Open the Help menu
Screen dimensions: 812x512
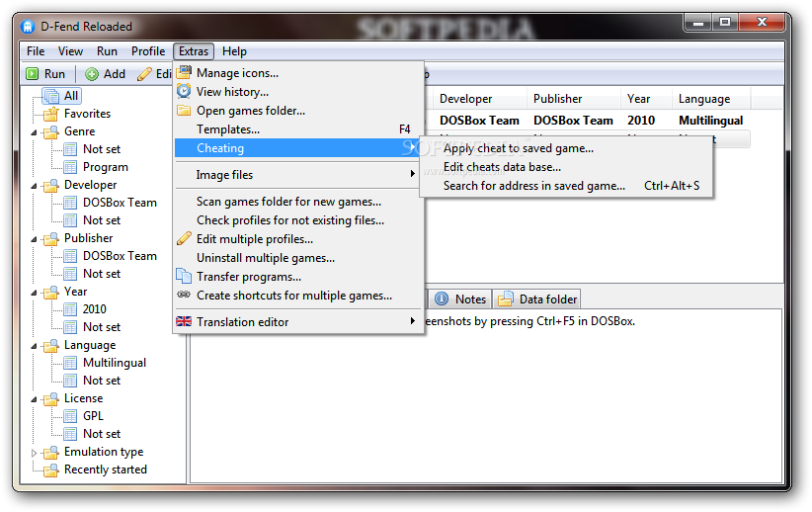234,51
